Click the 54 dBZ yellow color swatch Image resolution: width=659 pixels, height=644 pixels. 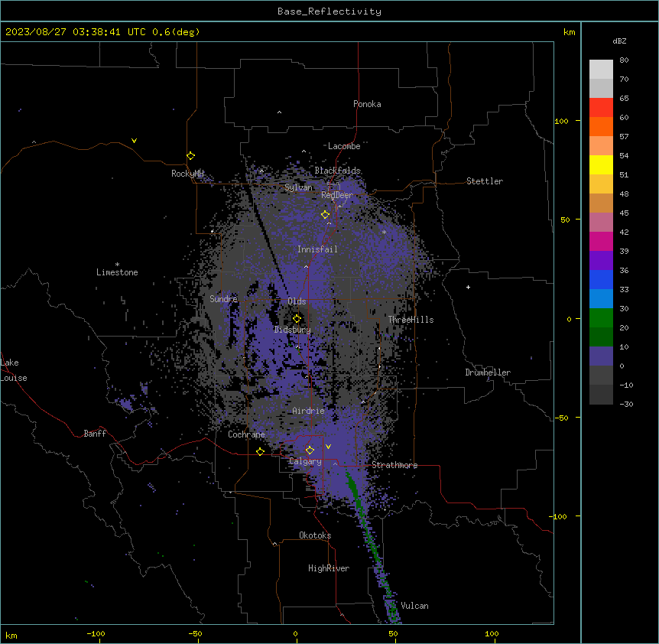(x=601, y=164)
